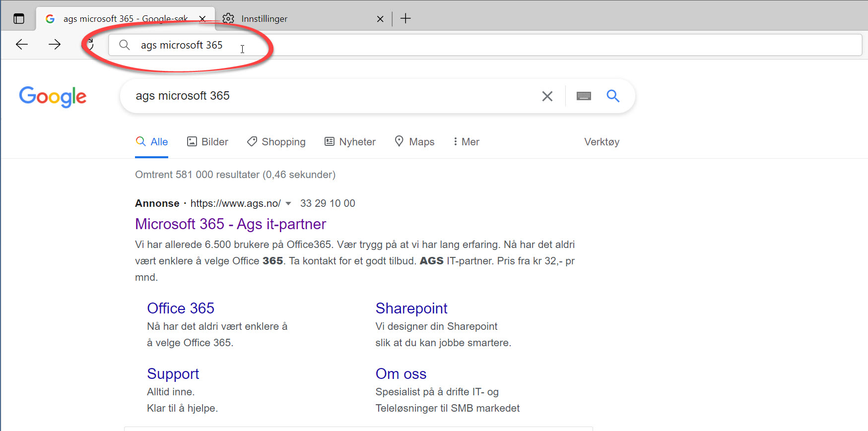The height and width of the screenshot is (431, 868).
Task: Switch to Bilder results
Action: tap(207, 142)
